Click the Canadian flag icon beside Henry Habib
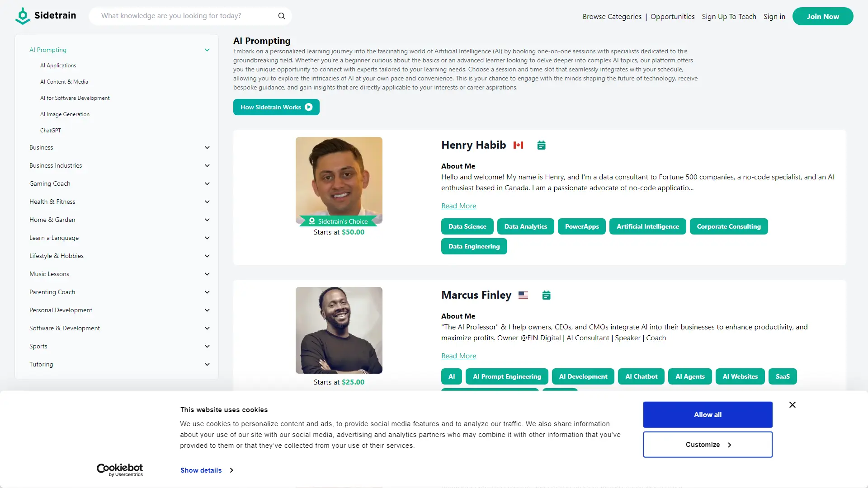This screenshot has width=868, height=488. (518, 145)
